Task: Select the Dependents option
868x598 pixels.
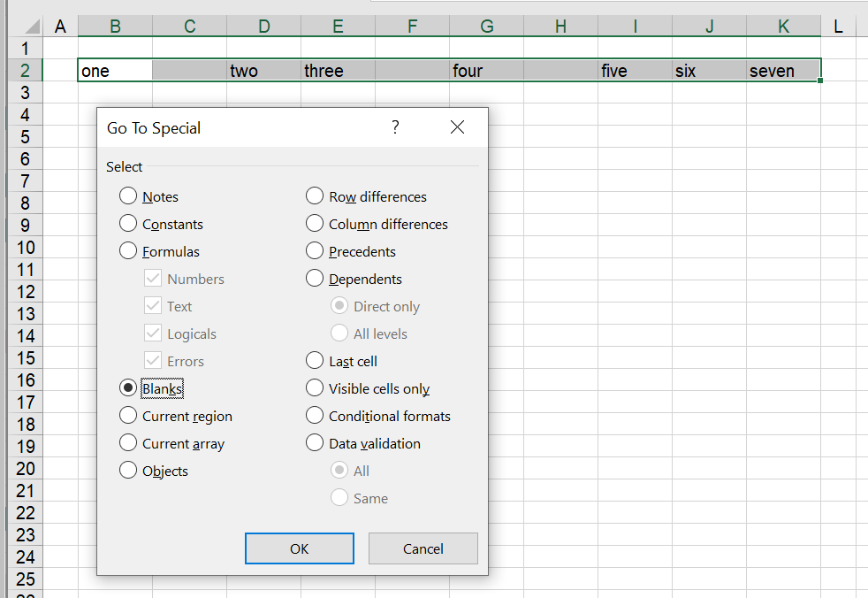Action: coord(315,279)
